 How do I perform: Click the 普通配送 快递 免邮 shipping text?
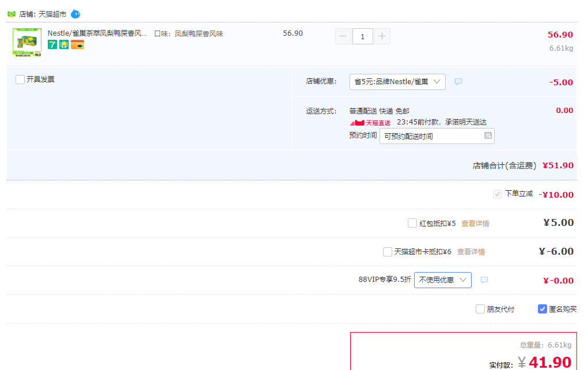pyautogui.click(x=379, y=111)
